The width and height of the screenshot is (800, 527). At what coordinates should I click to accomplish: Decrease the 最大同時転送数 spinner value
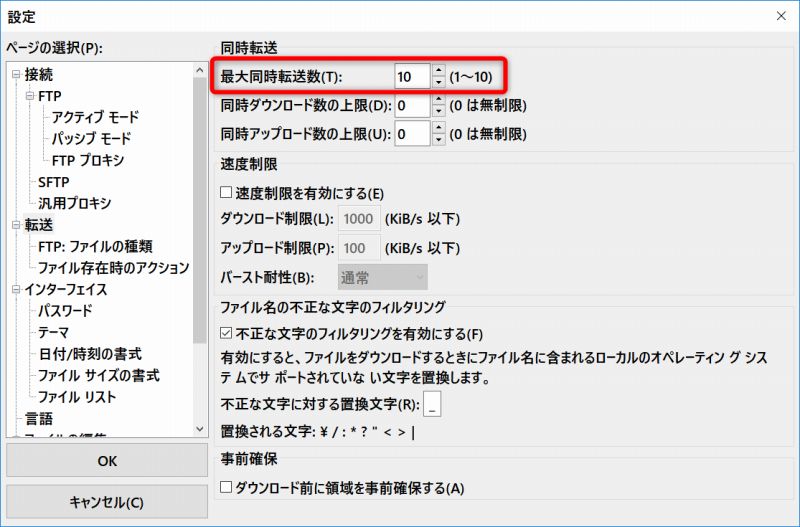coord(438,82)
